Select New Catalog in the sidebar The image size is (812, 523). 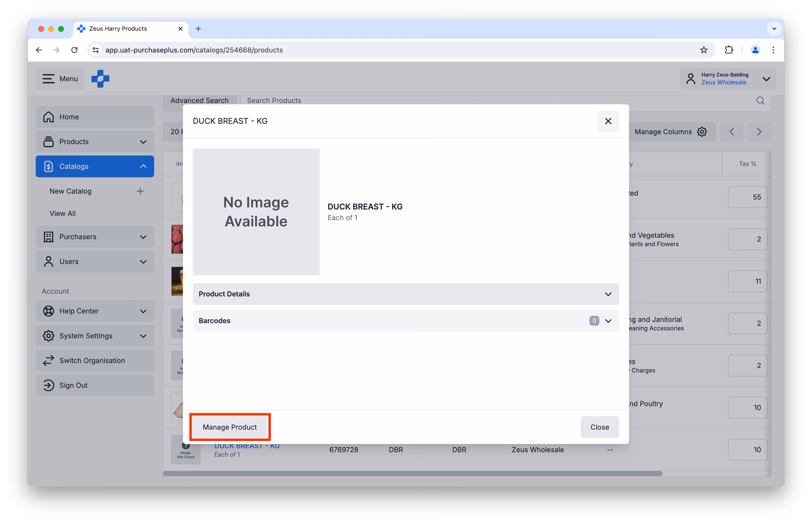coord(70,191)
